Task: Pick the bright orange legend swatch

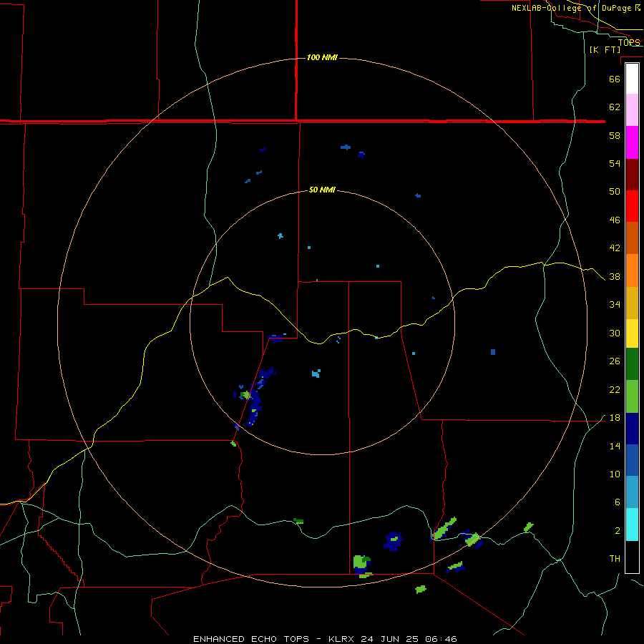Action: [x=632, y=270]
